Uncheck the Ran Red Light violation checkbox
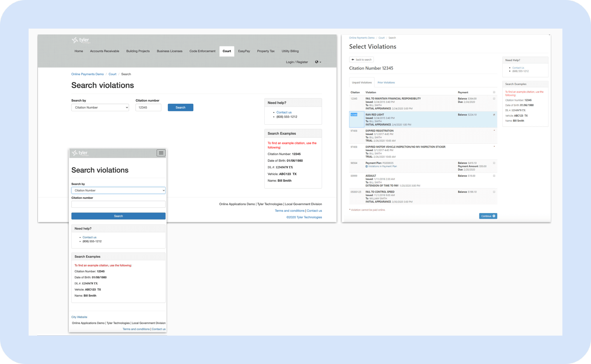Screen dimensions: 591x364 point(494,115)
